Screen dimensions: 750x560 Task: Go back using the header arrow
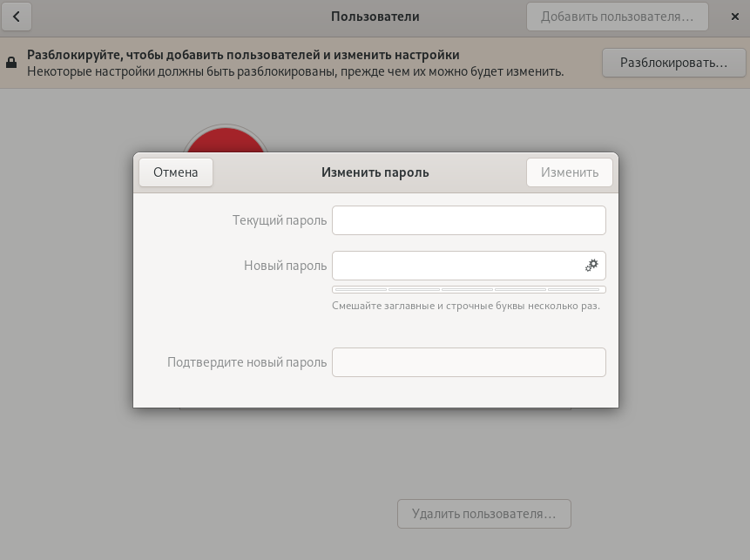click(x=17, y=17)
